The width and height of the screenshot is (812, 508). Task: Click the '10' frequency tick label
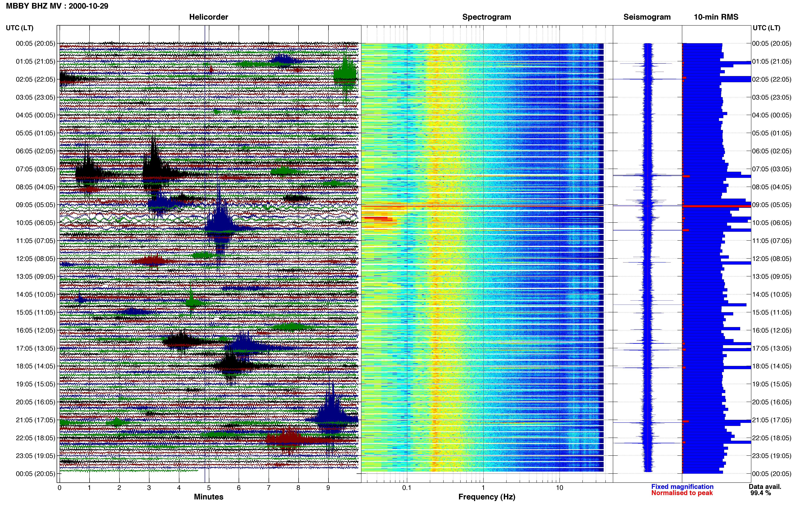tap(559, 488)
